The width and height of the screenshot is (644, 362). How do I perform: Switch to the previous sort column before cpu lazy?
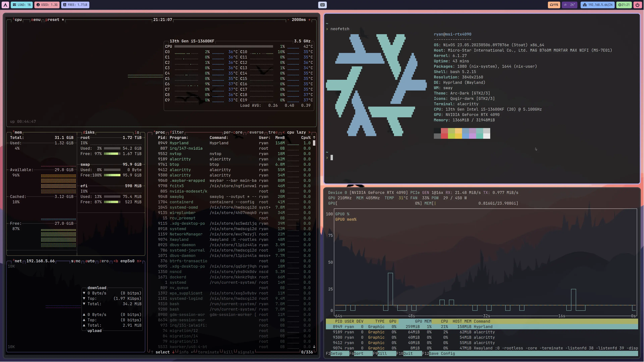click(283, 132)
